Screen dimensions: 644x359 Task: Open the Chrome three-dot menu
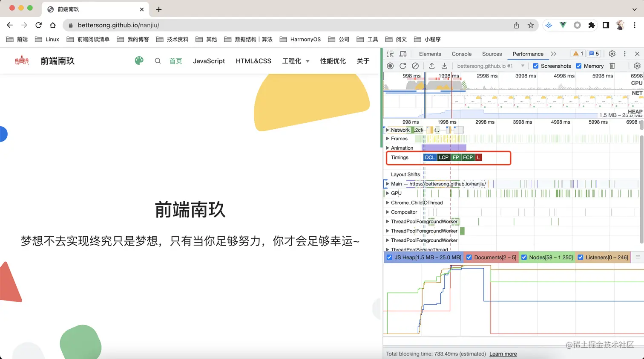tap(635, 25)
